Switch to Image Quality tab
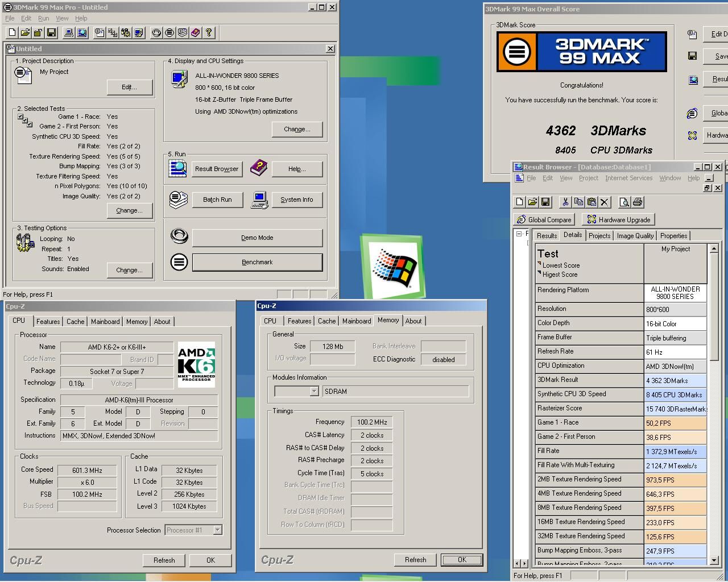The height and width of the screenshot is (582, 728). point(635,236)
